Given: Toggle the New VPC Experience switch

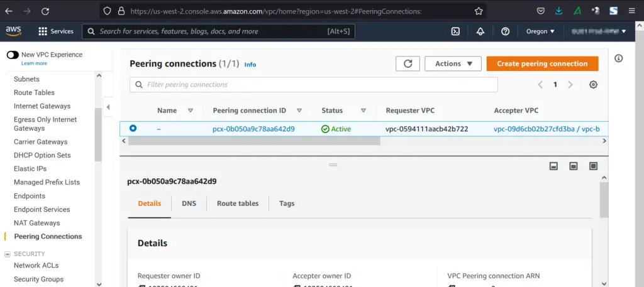Looking at the screenshot, I should (x=13, y=55).
